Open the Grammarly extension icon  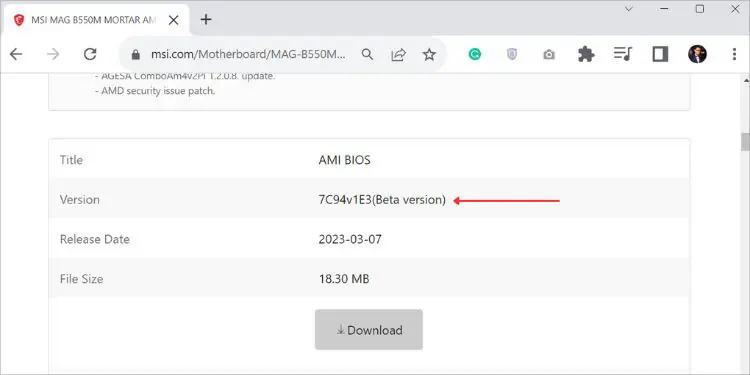coord(474,55)
